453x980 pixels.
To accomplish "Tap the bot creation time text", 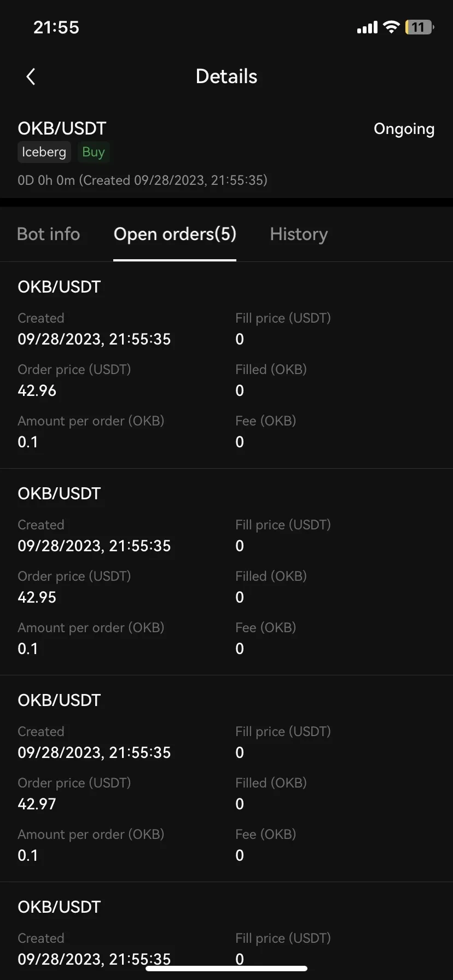I will click(x=142, y=180).
